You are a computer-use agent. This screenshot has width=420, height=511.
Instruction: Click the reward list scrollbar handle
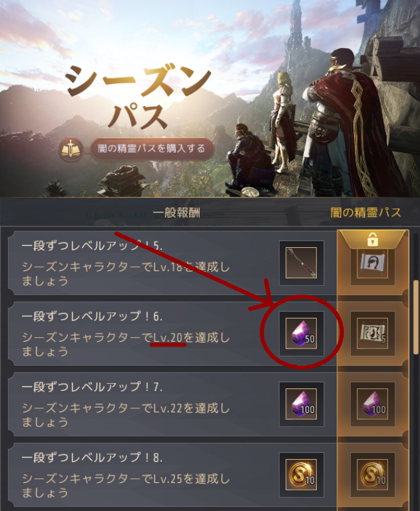416,316
